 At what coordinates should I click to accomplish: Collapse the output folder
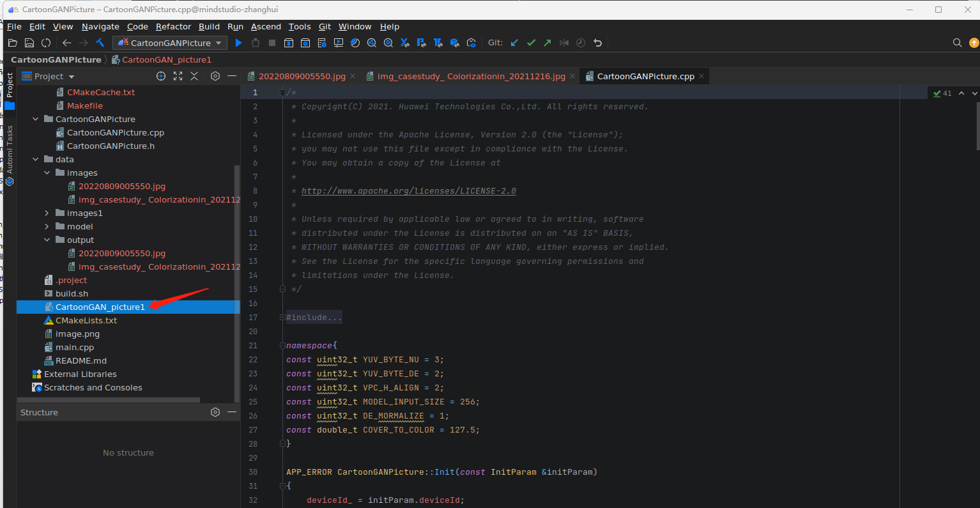tap(47, 240)
